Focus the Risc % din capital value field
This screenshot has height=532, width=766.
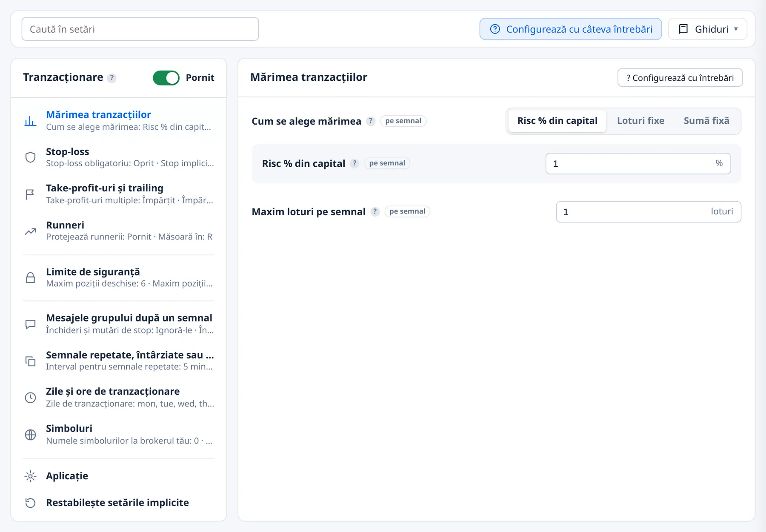638,164
